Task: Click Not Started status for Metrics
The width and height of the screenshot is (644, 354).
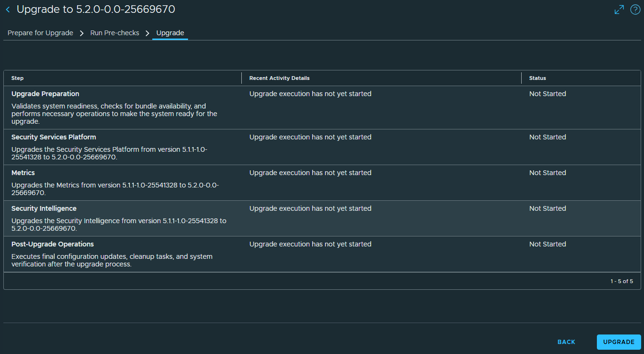Action: [547, 173]
